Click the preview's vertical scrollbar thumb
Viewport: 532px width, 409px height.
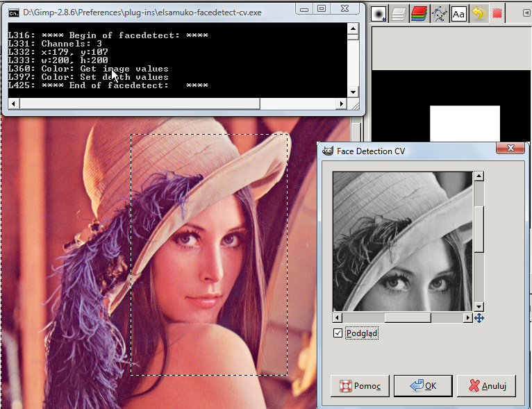pos(479,229)
